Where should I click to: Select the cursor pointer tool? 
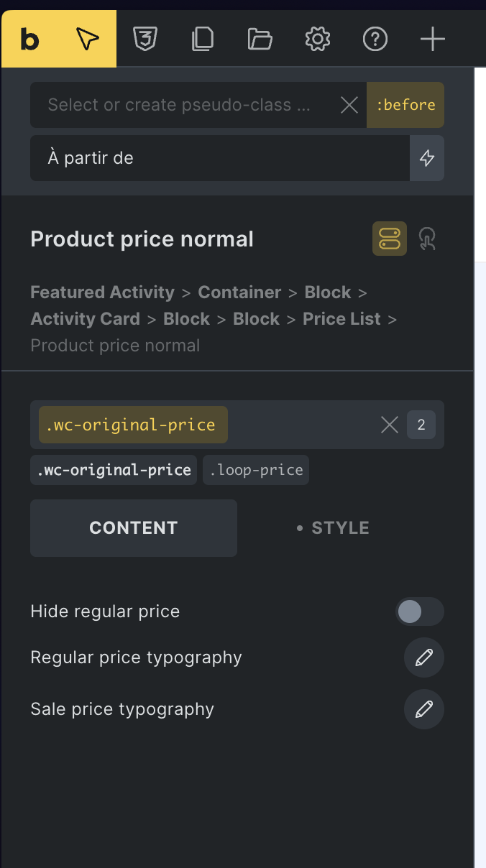click(x=87, y=40)
